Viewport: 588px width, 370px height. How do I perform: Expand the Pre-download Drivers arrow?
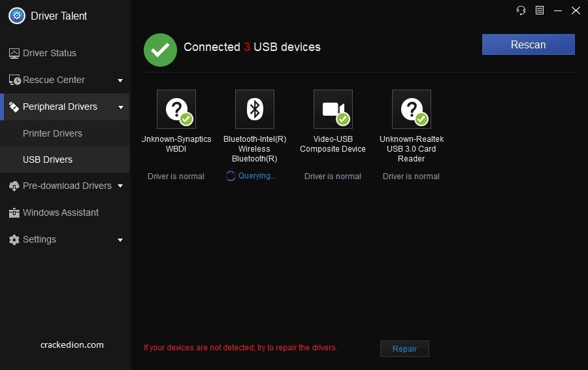pyautogui.click(x=120, y=186)
